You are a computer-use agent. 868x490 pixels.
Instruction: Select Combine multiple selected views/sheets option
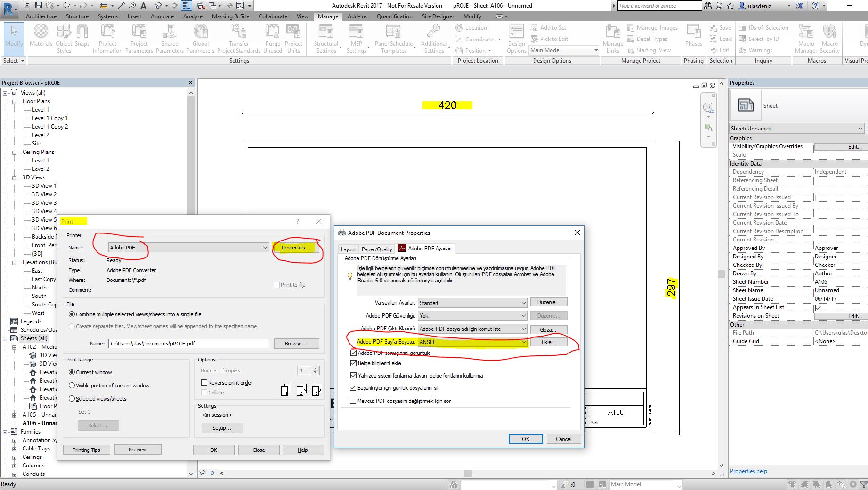[72, 314]
